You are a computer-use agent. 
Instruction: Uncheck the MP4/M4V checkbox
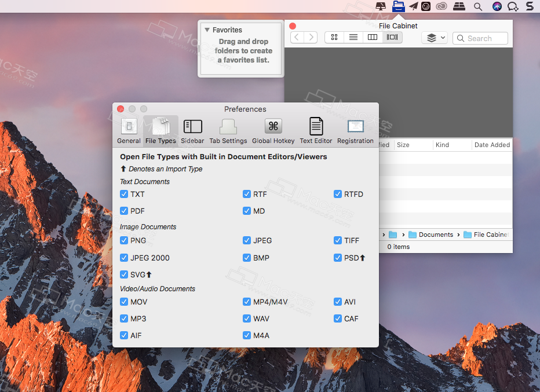point(247,302)
